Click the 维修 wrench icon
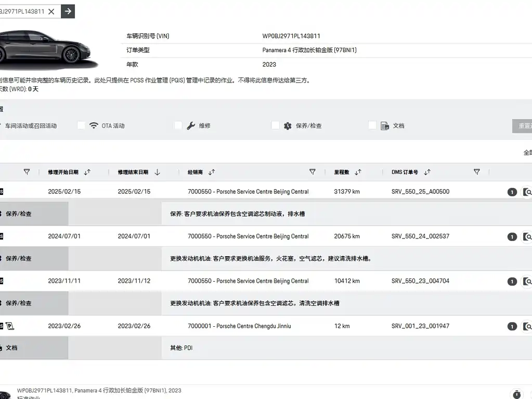 point(191,126)
